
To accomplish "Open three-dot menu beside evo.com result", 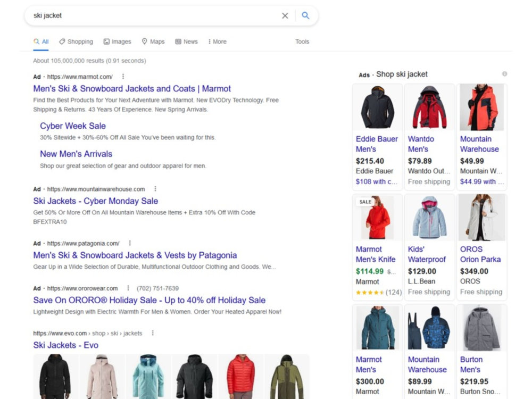I will point(153,333).
